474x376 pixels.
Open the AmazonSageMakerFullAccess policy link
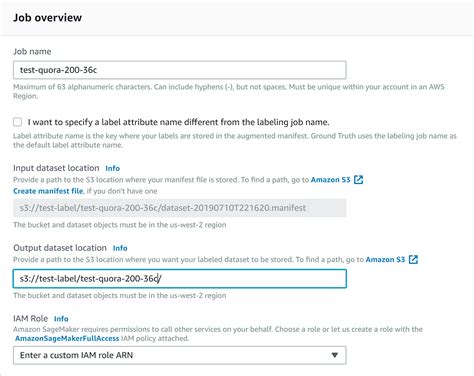67,338
